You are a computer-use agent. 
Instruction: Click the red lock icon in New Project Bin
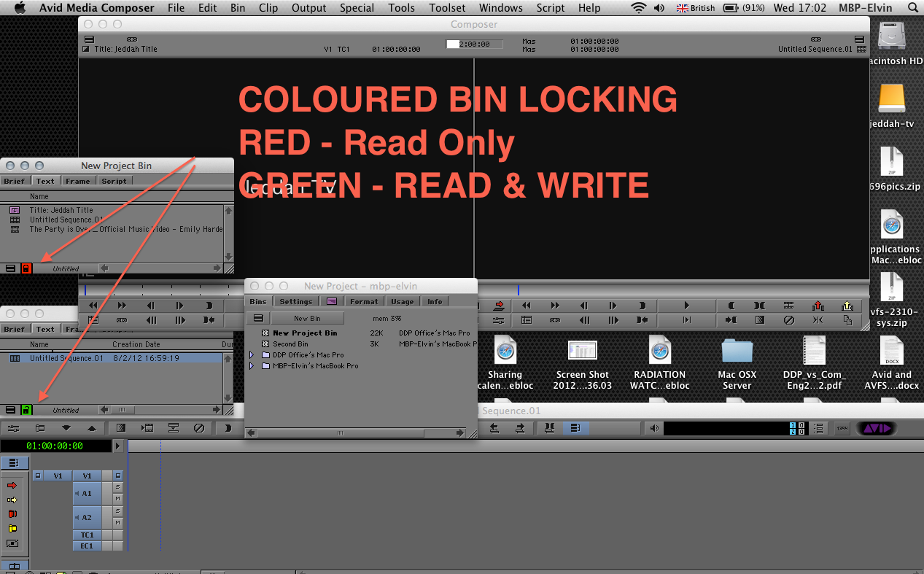click(x=26, y=268)
